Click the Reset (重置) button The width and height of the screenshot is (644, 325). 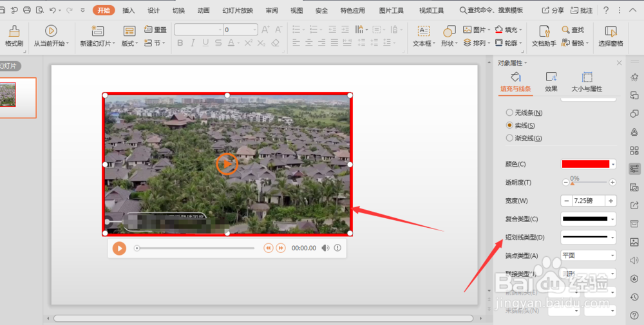click(x=156, y=30)
